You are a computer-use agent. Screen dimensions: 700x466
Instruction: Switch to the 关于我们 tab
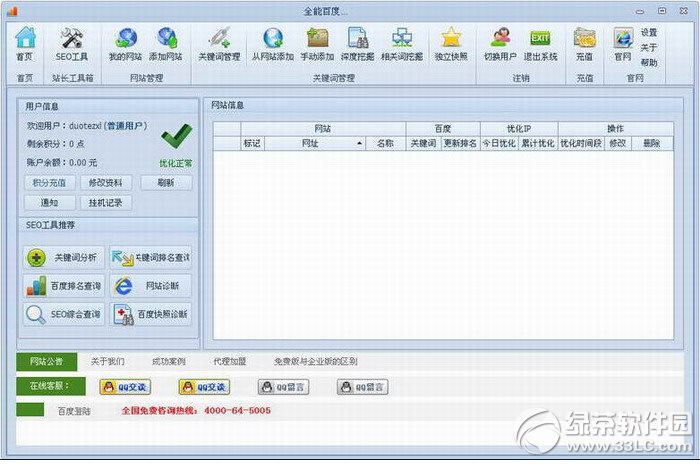tap(108, 361)
